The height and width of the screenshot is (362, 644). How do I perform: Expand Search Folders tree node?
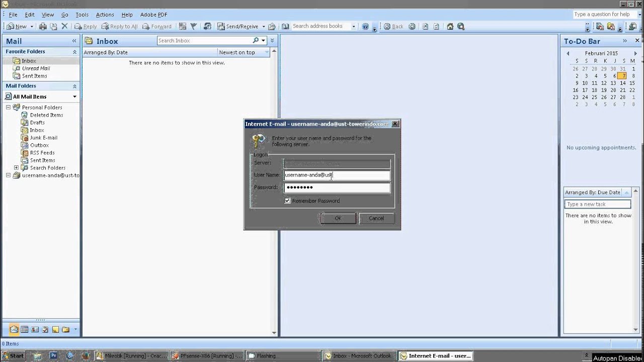(16, 167)
